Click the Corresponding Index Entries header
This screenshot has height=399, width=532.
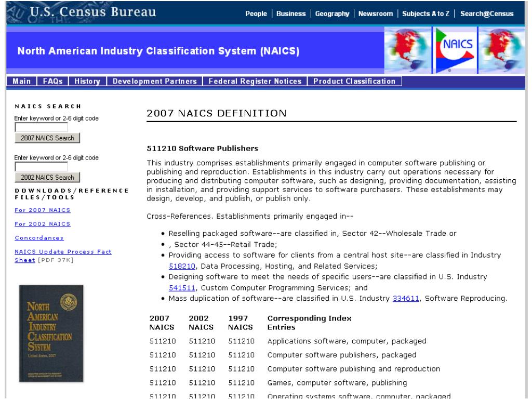coord(310,323)
